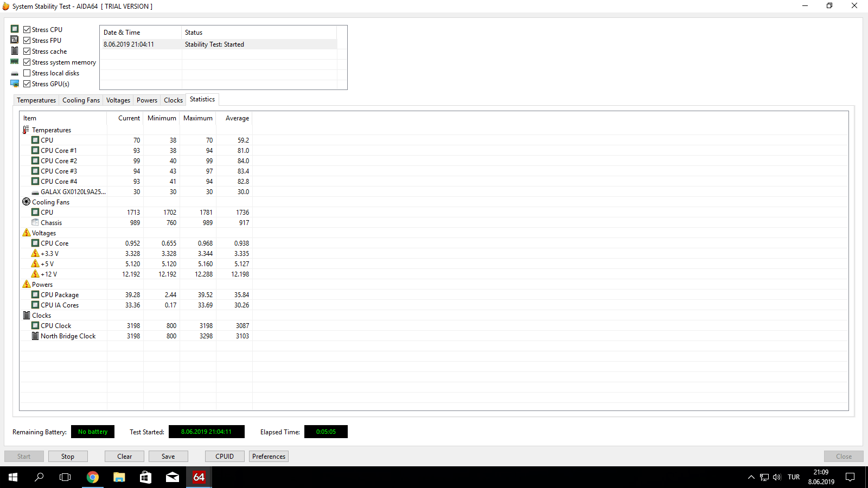868x488 pixels.
Task: Uncheck the Stress CPU checkbox
Action: [x=27, y=29]
